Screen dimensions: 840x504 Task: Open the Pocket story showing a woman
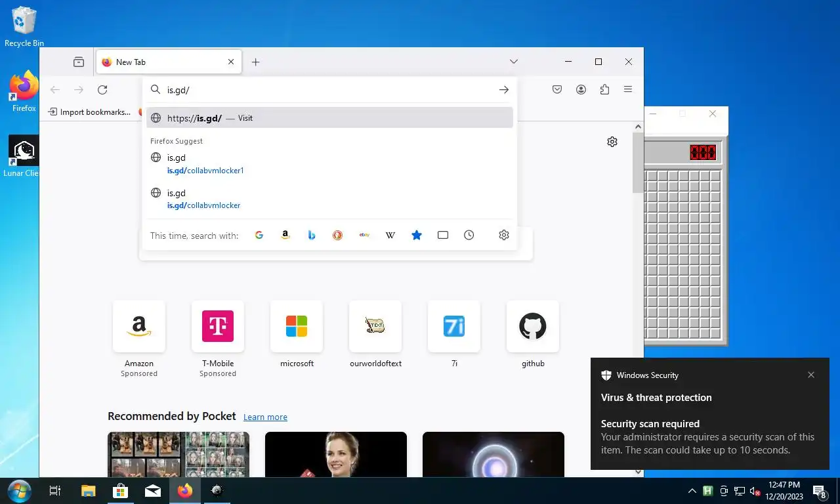(x=336, y=454)
